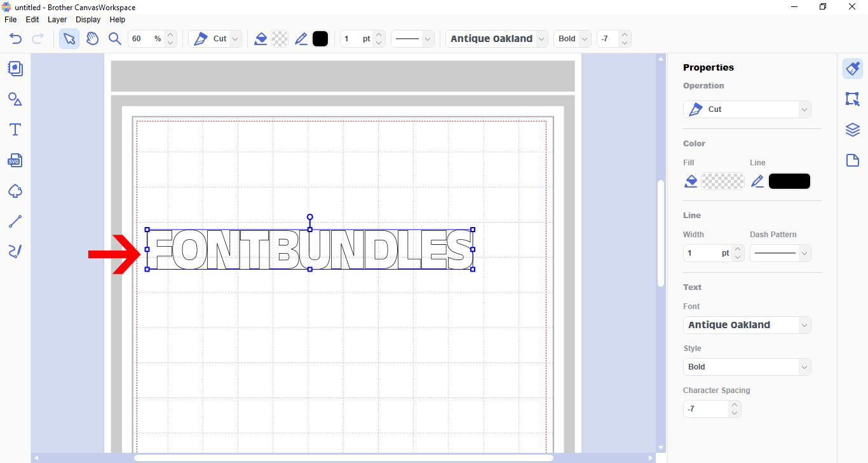Viewport: 868px width, 463px height.
Task: Increase Properties Character Spacing stepper
Action: click(735, 405)
